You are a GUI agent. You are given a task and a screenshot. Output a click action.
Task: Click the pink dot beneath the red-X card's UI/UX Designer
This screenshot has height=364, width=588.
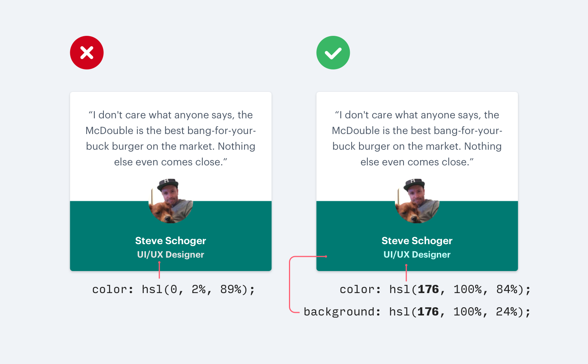click(159, 262)
